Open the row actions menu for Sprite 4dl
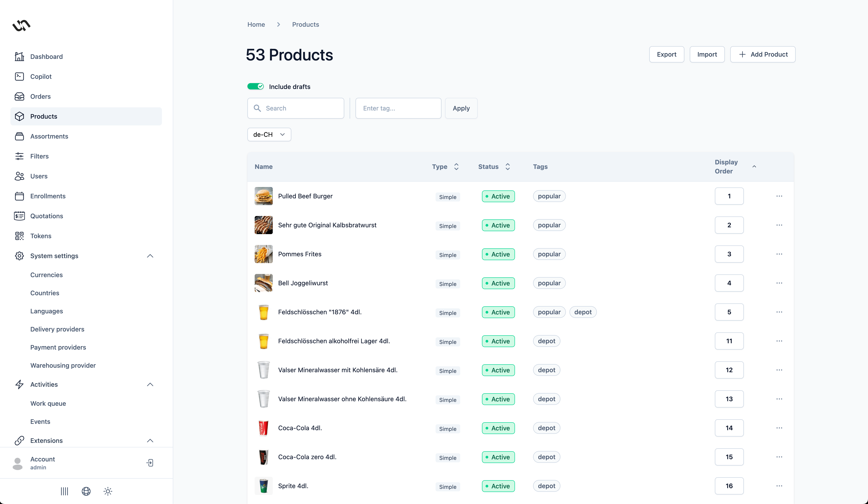 780,486
